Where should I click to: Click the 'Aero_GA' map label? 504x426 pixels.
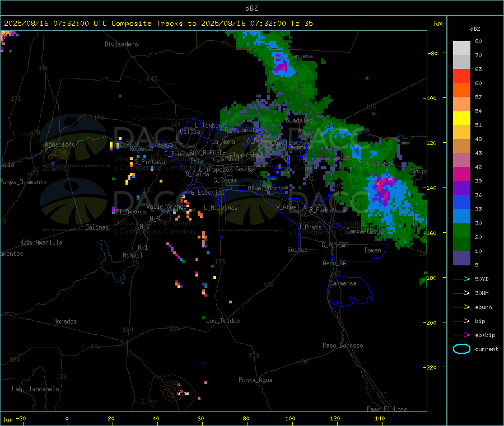pos(335,263)
